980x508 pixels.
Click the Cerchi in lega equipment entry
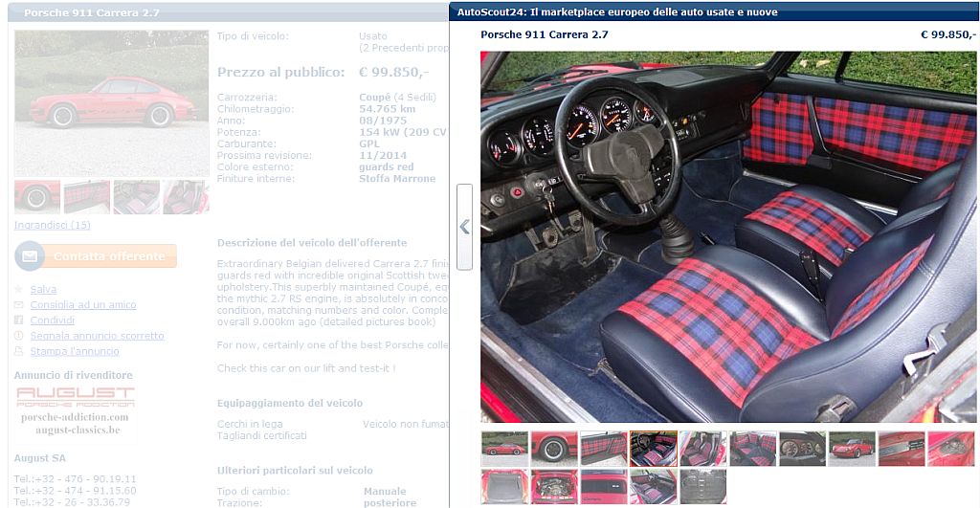(x=250, y=424)
